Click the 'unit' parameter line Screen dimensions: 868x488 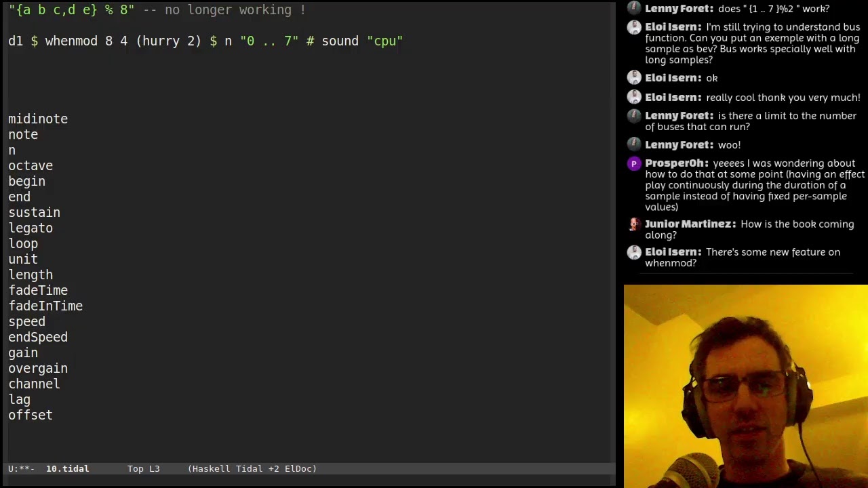coord(23,260)
